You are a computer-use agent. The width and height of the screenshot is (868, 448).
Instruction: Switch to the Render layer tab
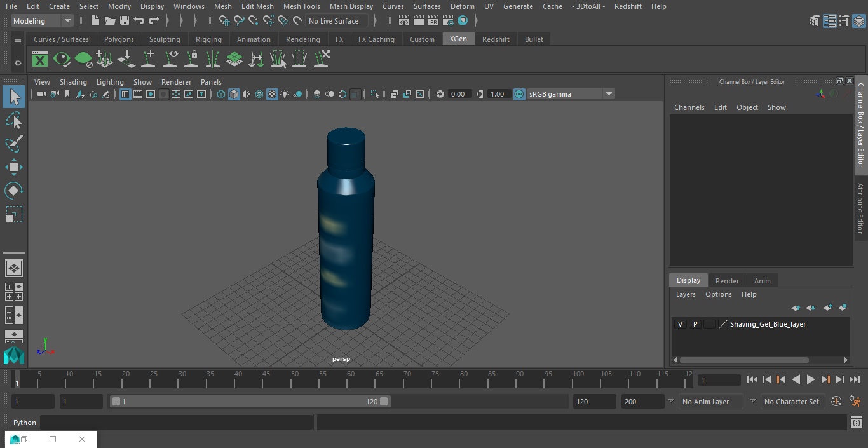(x=727, y=281)
